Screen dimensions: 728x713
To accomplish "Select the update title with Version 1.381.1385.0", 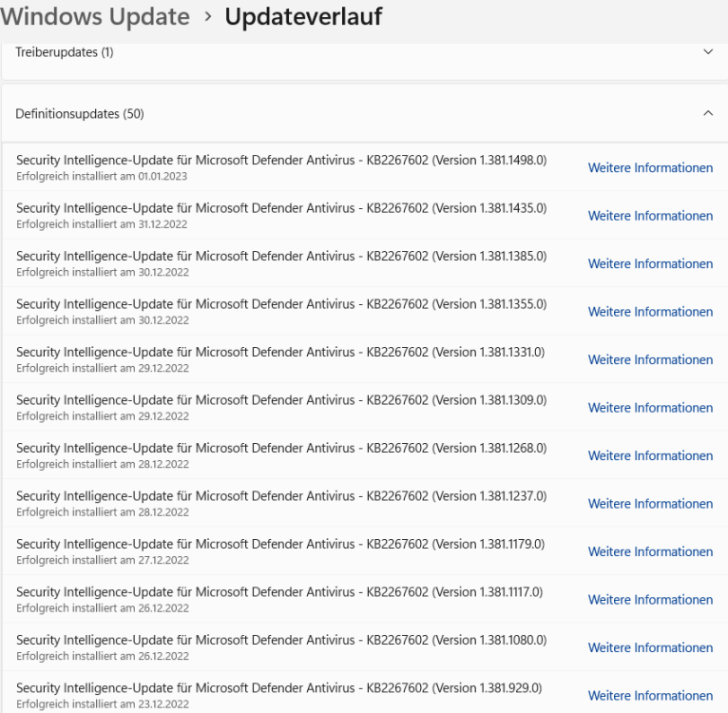I will point(281,256).
